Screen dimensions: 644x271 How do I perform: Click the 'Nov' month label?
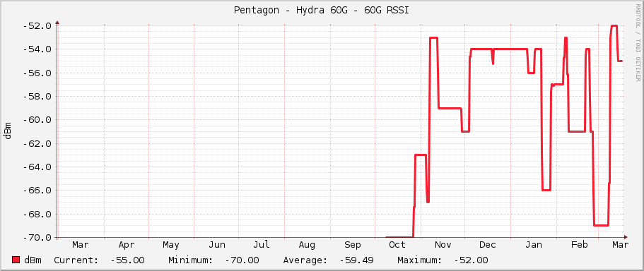[443, 245]
